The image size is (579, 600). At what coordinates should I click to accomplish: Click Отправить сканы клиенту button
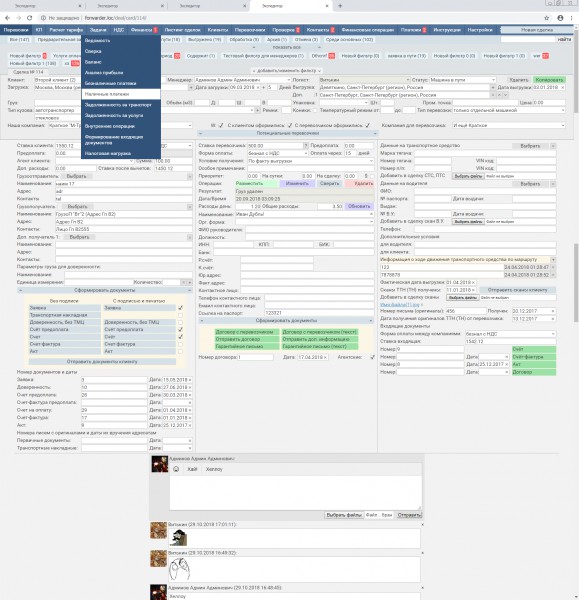[x=517, y=290]
